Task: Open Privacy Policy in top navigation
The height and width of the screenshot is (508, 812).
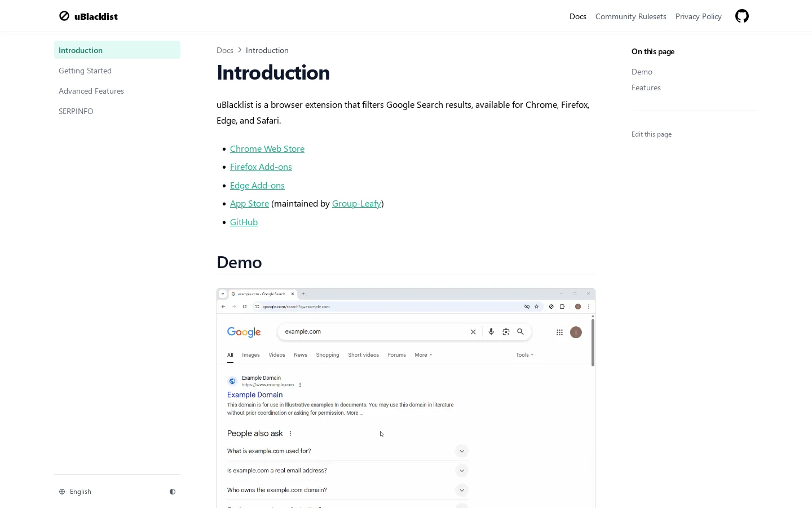Action: [699, 16]
